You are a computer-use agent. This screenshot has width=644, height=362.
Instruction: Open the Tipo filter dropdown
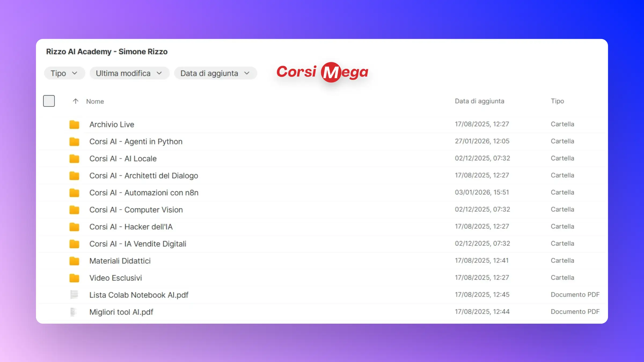(x=64, y=73)
